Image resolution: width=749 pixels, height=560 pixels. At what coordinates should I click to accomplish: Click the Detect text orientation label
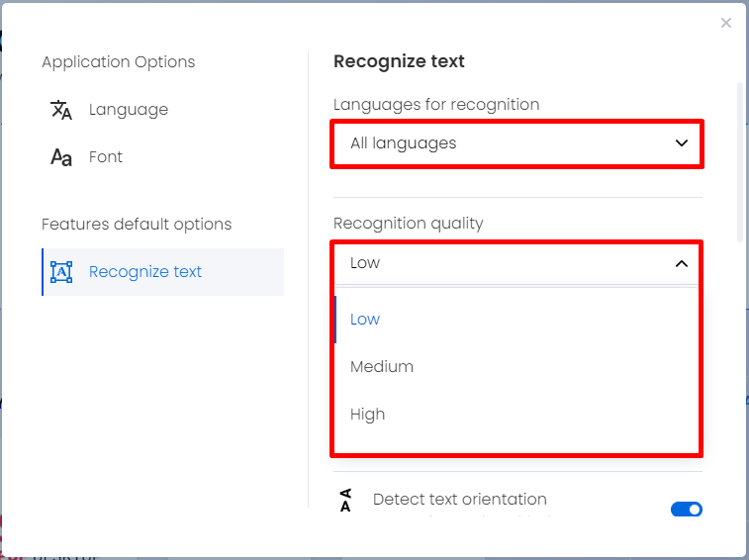coord(459,499)
